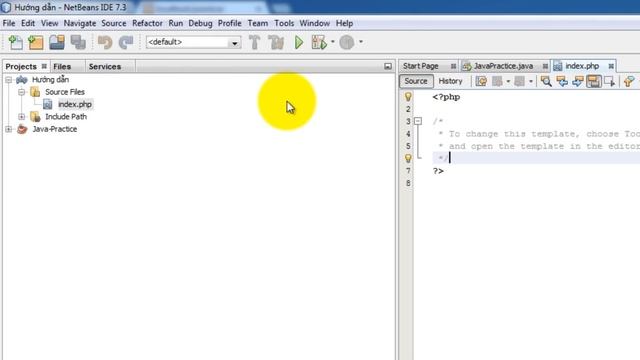
Task: Open the Tools menu
Action: pos(284,23)
